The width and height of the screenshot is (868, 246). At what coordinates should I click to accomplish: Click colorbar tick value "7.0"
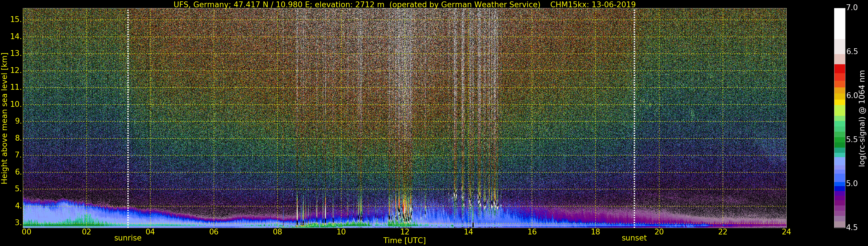pyautogui.click(x=852, y=8)
